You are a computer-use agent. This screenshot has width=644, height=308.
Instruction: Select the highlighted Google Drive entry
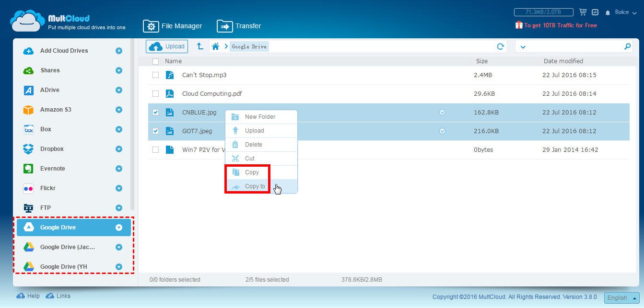click(73, 228)
